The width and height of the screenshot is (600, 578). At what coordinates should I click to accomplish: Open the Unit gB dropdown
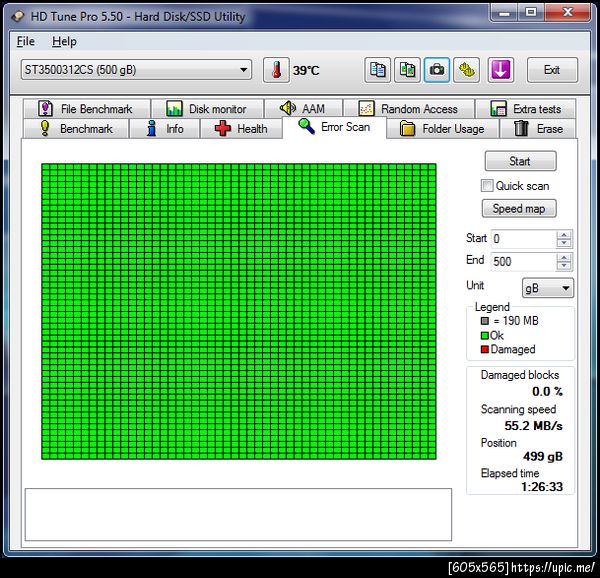tap(548, 288)
